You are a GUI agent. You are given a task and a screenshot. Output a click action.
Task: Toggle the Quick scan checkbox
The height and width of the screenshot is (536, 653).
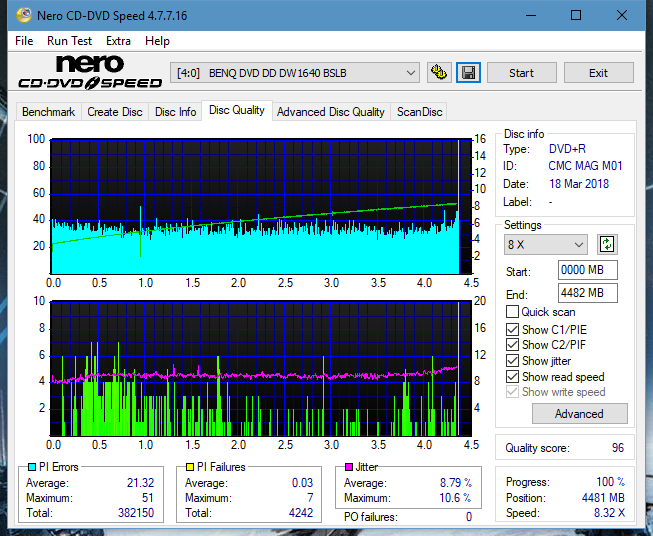[x=512, y=312]
